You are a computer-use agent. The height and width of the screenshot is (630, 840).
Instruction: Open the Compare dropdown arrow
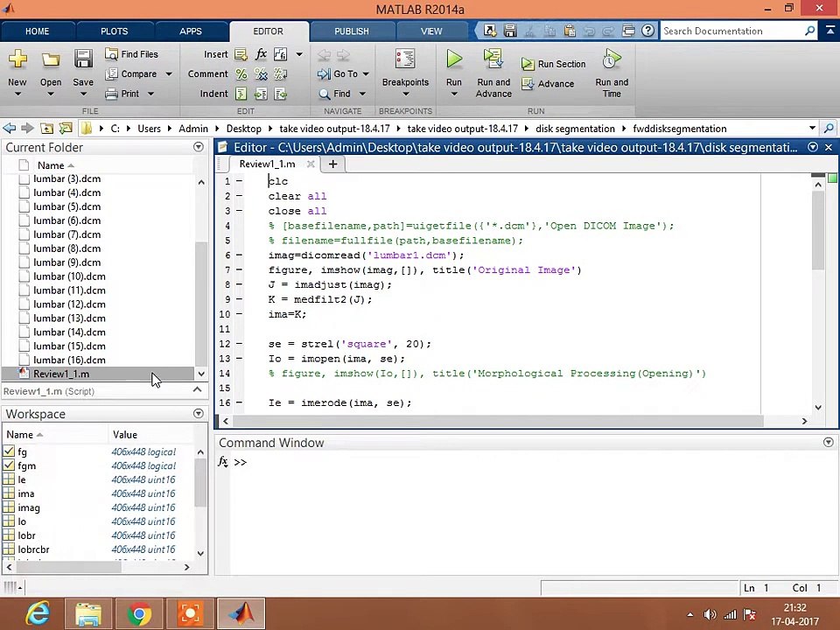(x=168, y=74)
